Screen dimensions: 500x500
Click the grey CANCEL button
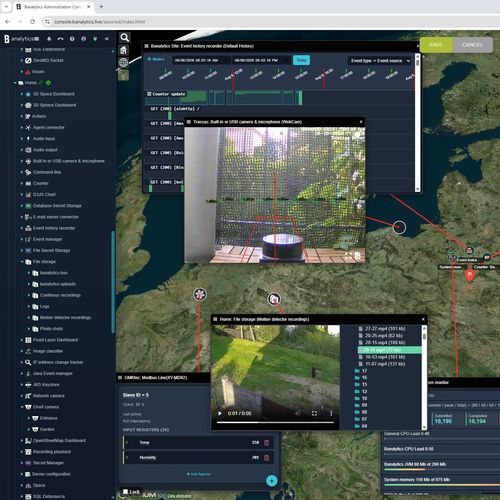(x=472, y=45)
